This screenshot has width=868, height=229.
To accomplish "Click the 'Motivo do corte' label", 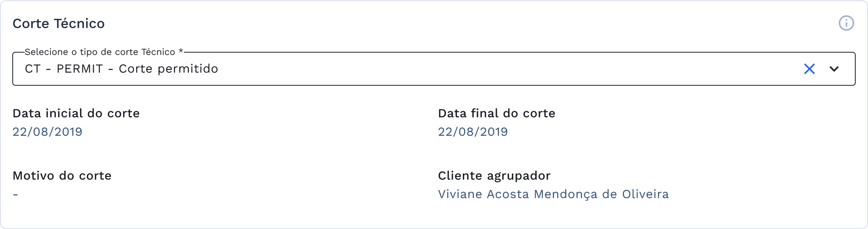I will tap(62, 176).
